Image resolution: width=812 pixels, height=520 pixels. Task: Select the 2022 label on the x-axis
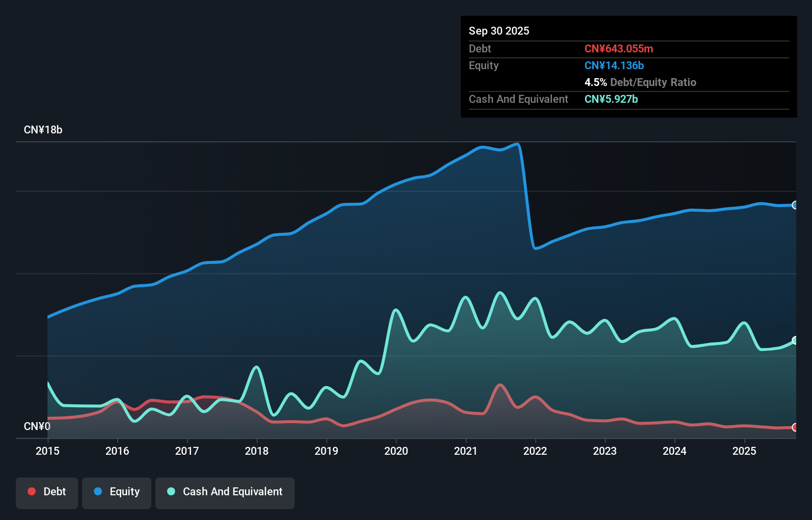pos(535,451)
